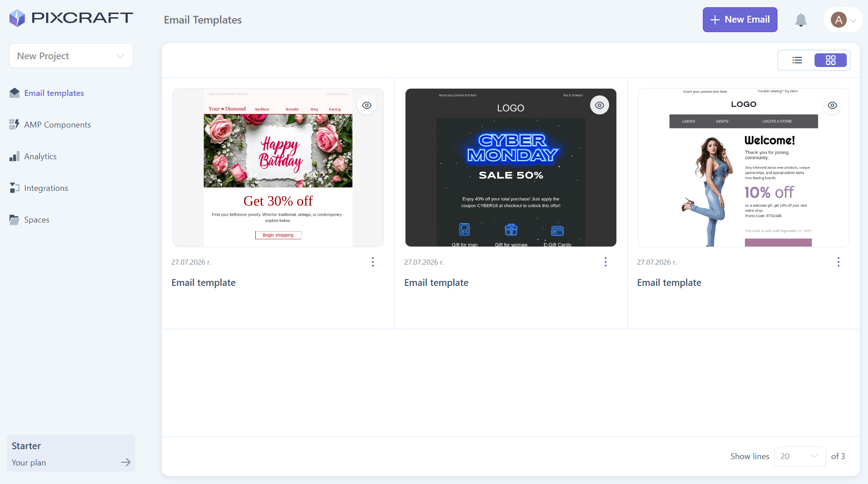Switch to grid view
Screen dimensions: 868x484
tap(830, 60)
